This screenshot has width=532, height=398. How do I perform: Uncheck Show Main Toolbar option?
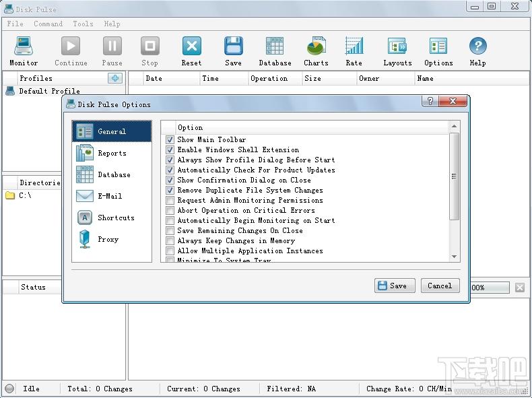[170, 140]
